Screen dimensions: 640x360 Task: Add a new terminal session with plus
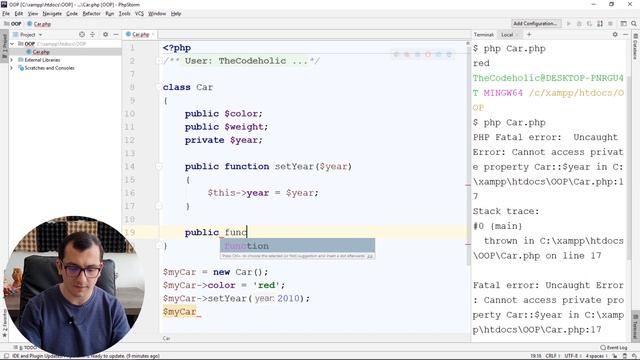(x=529, y=35)
